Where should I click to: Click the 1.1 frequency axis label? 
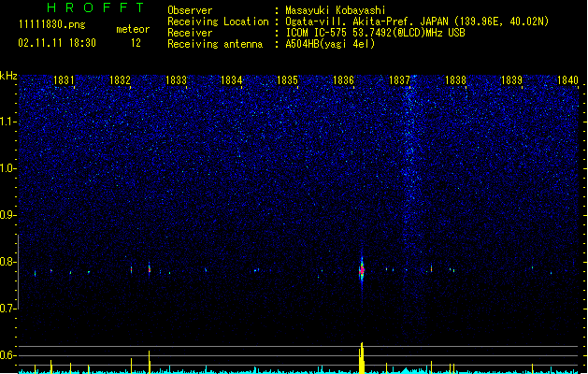(x=7, y=122)
